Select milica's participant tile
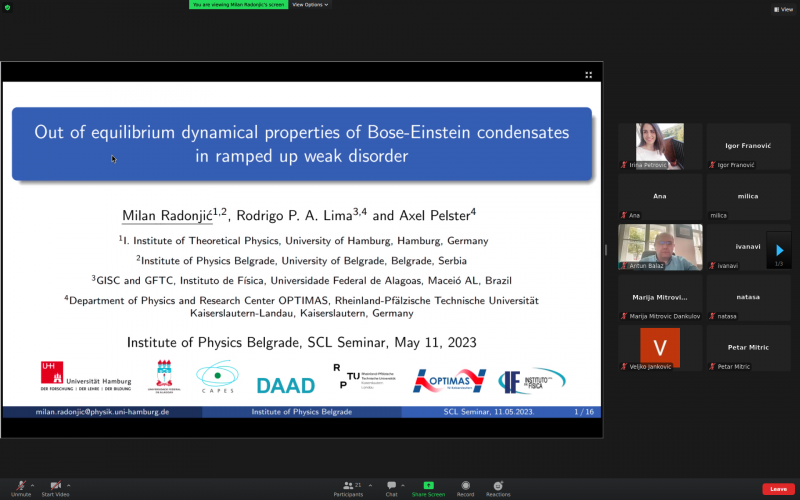 pyautogui.click(x=748, y=196)
